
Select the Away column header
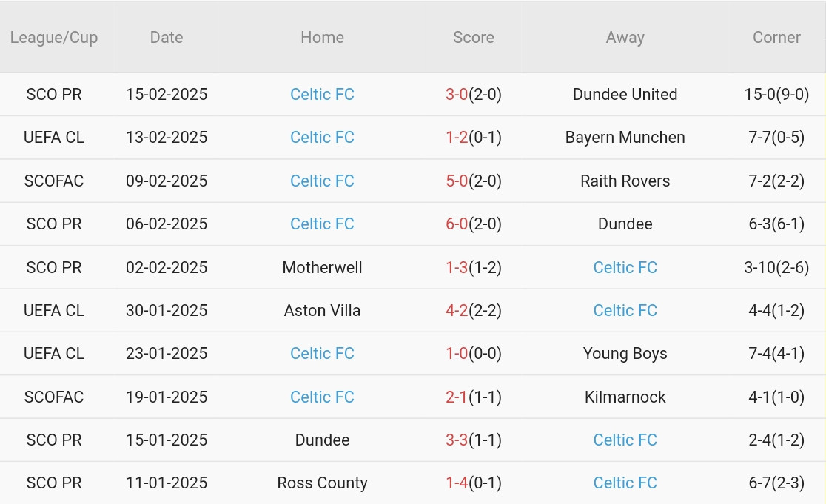625,38
